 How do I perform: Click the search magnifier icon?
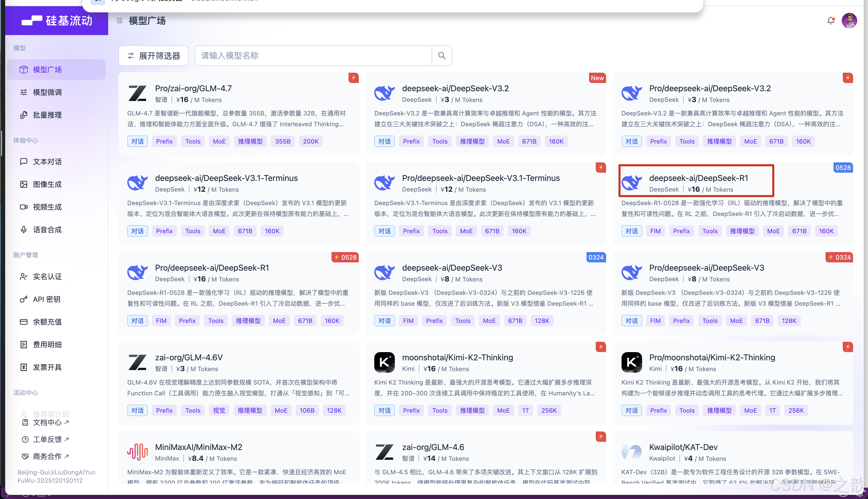tap(442, 55)
